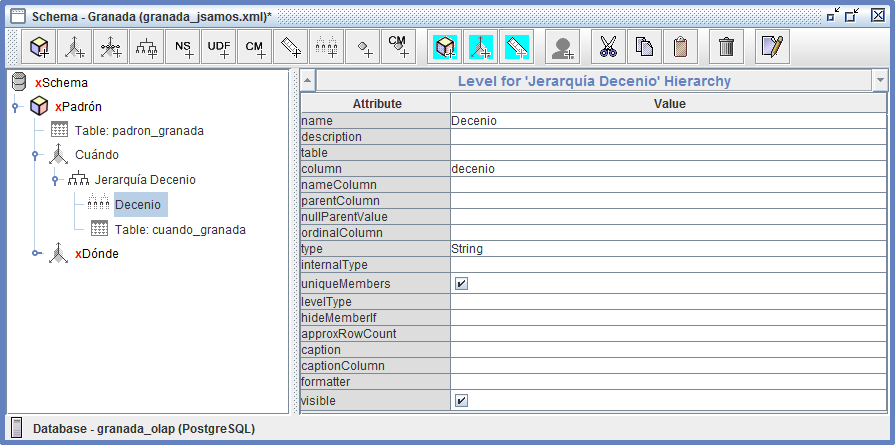
Task: Click the Add Property toolbar icon
Action: (362, 47)
